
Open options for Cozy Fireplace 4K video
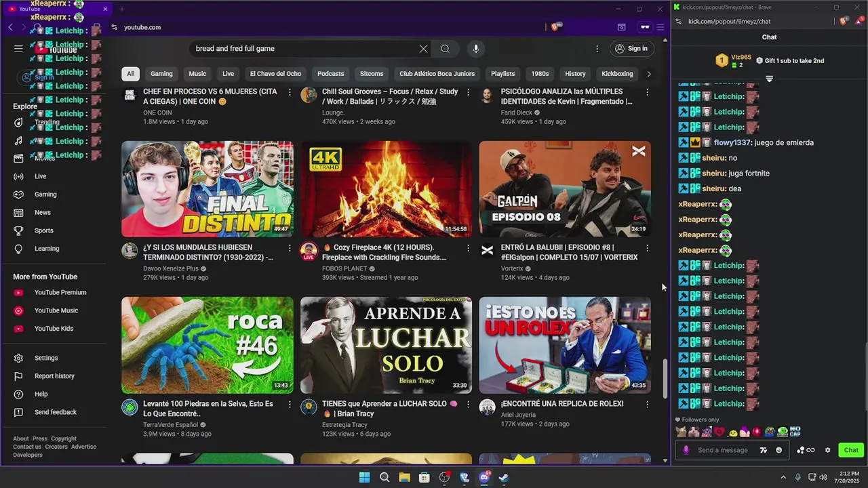[x=468, y=248]
